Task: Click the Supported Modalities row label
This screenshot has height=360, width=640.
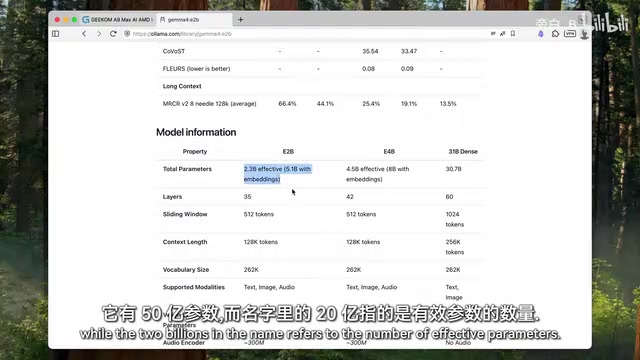Action: coord(193,287)
